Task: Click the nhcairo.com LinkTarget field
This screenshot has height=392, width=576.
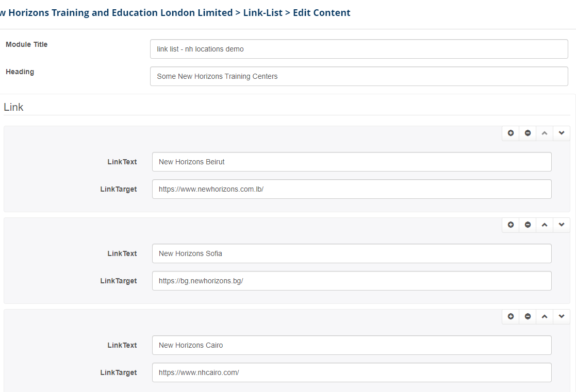Action: [x=352, y=372]
